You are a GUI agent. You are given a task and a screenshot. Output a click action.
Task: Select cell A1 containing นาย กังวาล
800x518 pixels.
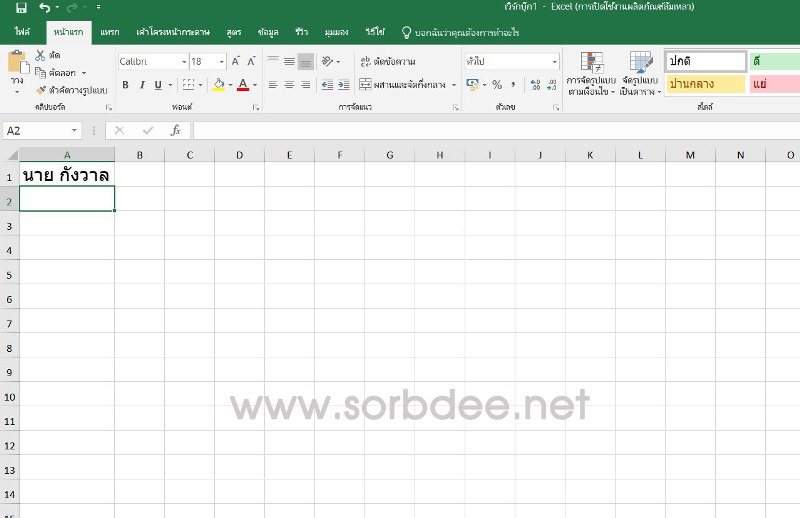(x=66, y=175)
